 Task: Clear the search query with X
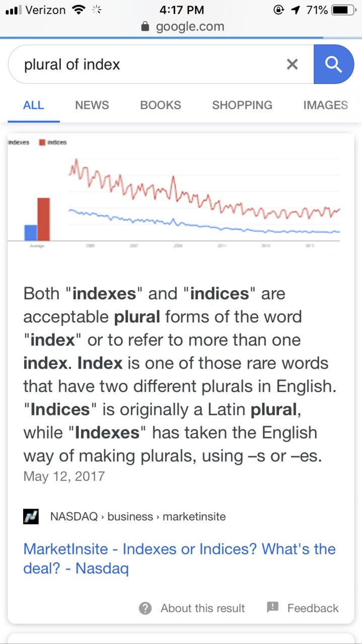pos(292,64)
